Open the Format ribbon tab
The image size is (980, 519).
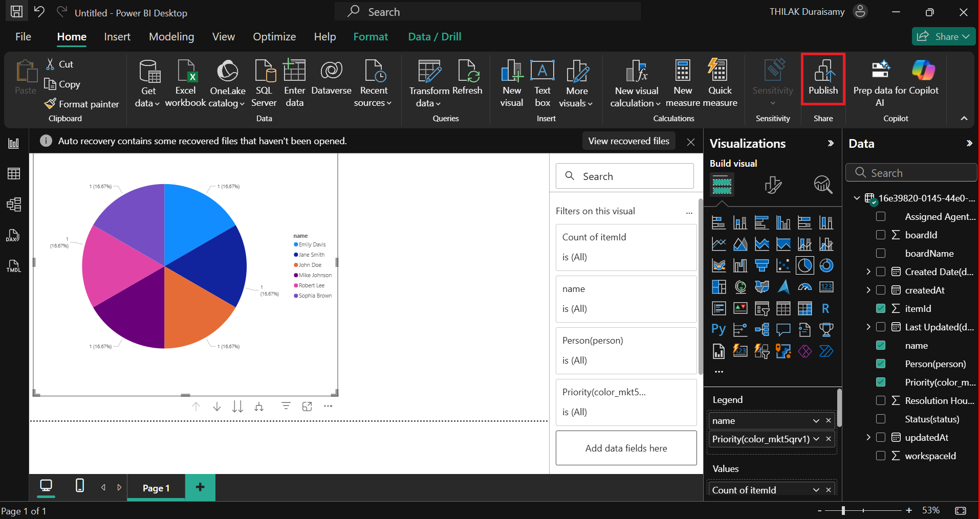click(371, 37)
